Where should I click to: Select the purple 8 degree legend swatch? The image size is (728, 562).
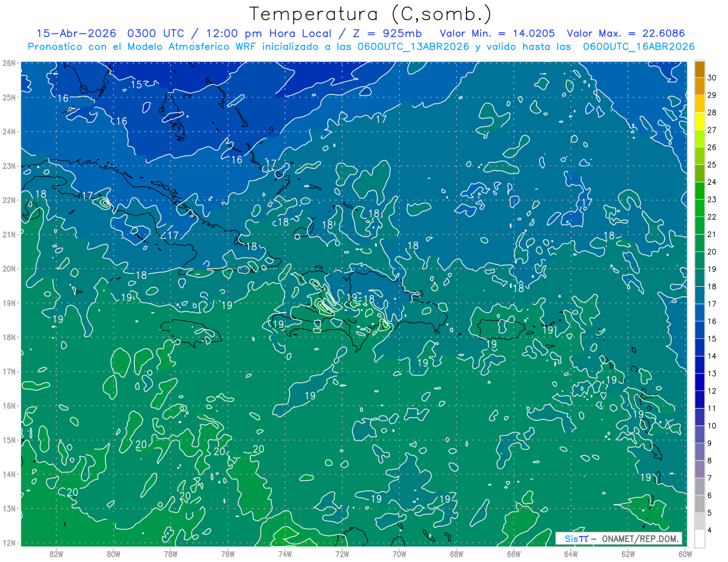(699, 452)
